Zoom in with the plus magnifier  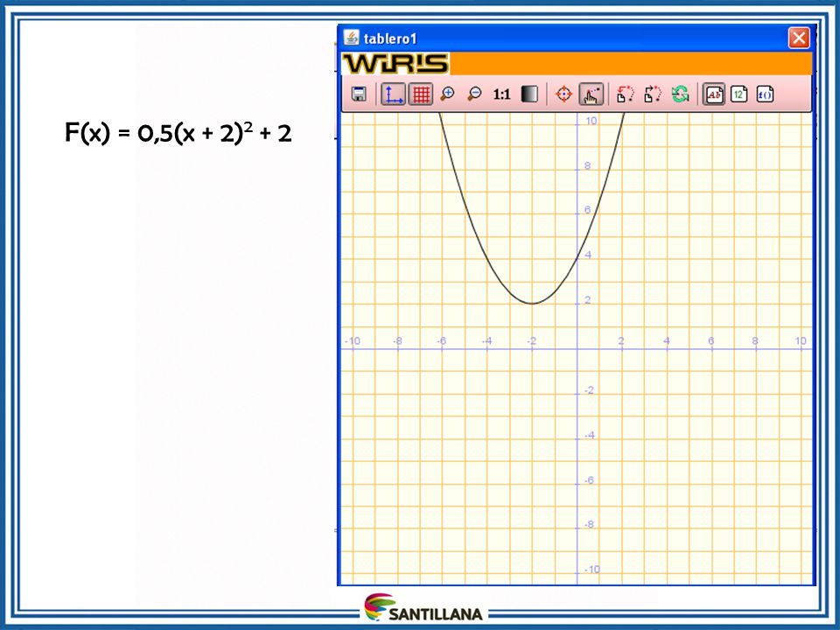coord(447,94)
